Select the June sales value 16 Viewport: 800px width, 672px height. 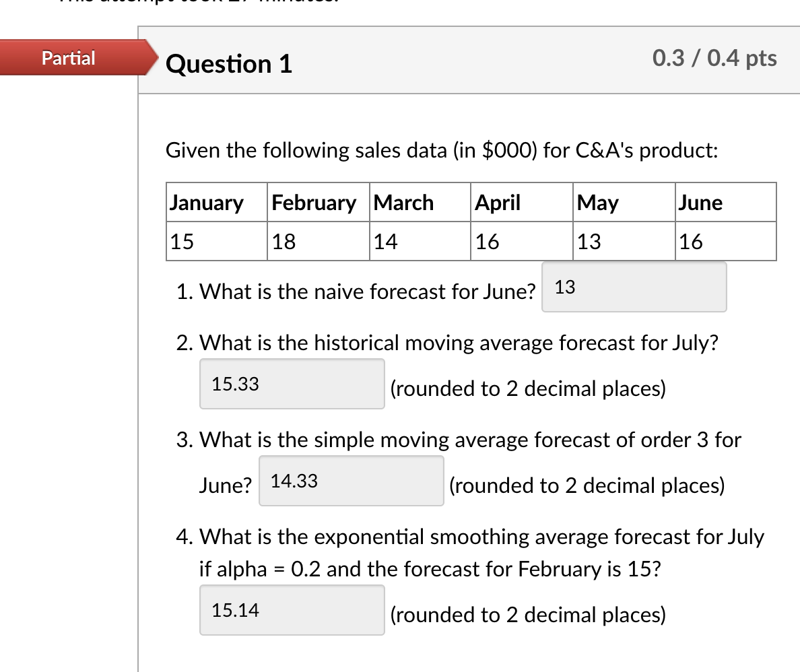(691, 241)
